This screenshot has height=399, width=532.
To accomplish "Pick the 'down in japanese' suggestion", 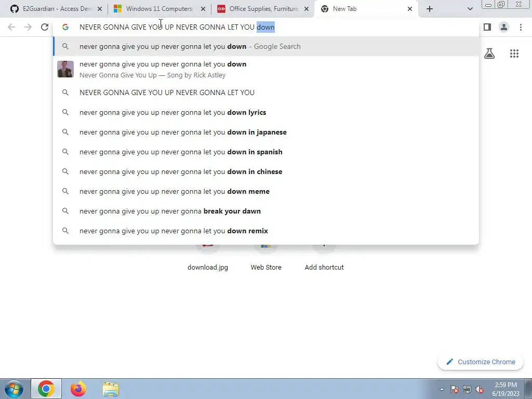I will tap(266, 132).
